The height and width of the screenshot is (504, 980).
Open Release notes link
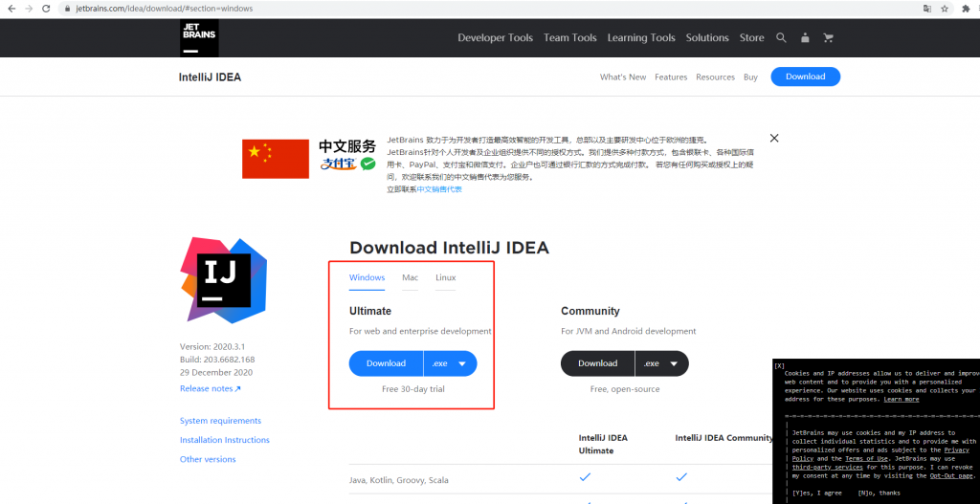(210, 388)
